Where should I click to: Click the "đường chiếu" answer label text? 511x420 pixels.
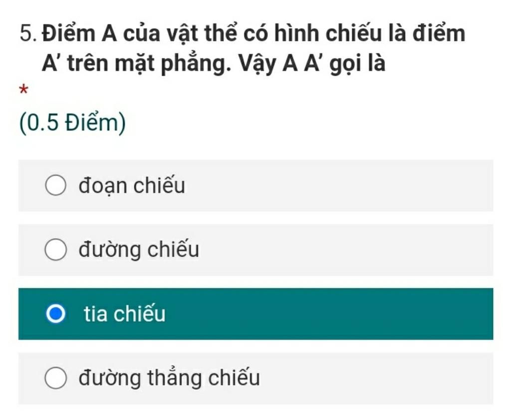click(x=139, y=249)
